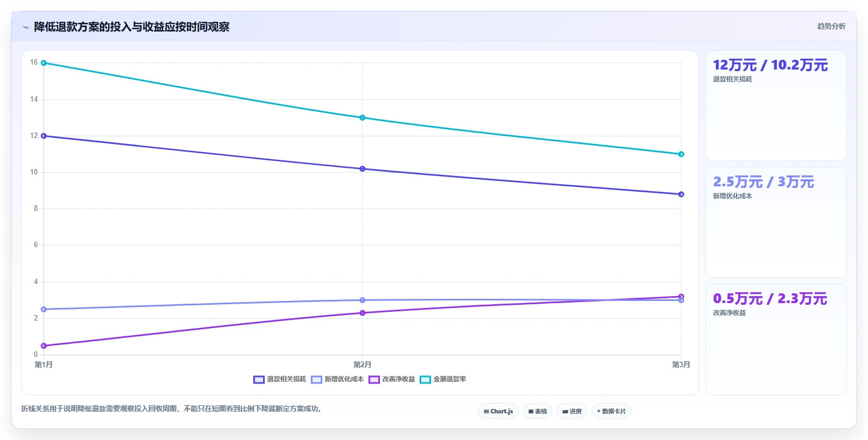Viewport: 868px width, 440px height.
Task: Toggle the 新增优化成本 legend series
Action: click(338, 379)
